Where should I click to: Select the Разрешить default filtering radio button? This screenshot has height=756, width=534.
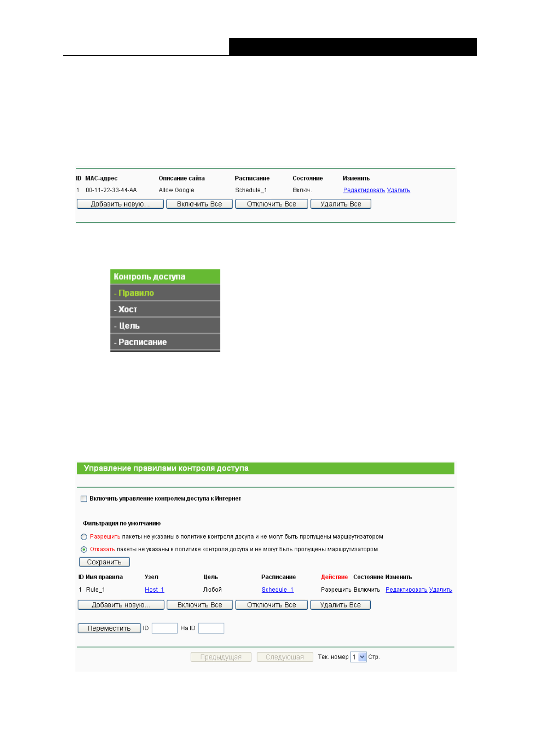(84, 537)
